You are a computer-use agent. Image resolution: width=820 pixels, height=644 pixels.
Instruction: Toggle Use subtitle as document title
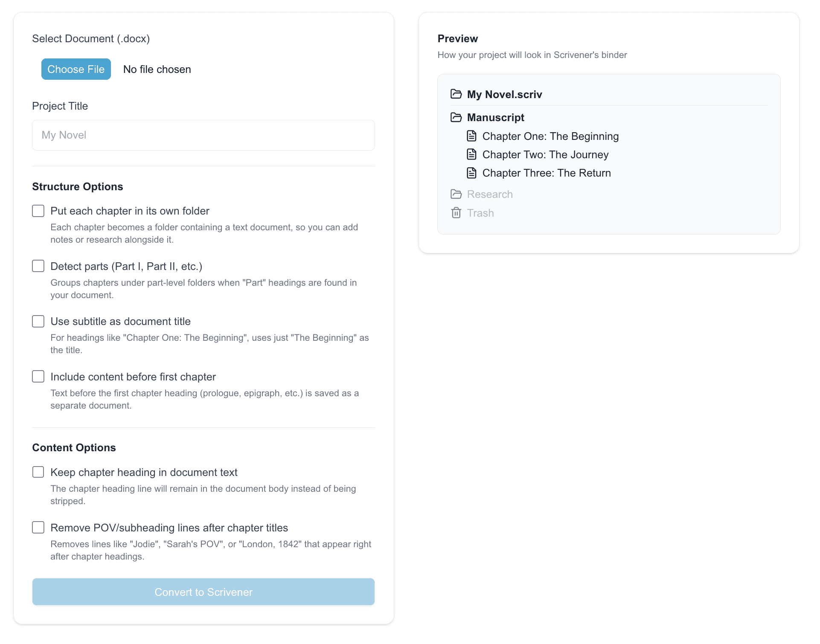(38, 321)
